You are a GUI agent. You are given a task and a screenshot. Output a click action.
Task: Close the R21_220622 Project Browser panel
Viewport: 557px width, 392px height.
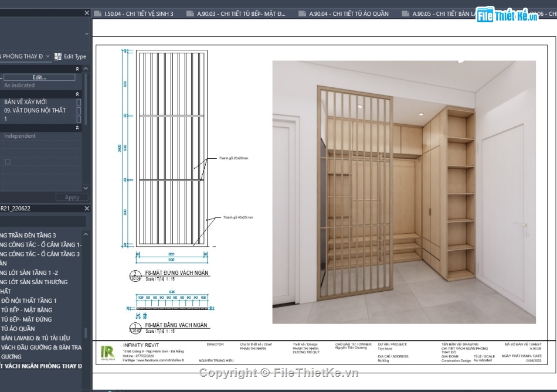(86, 208)
